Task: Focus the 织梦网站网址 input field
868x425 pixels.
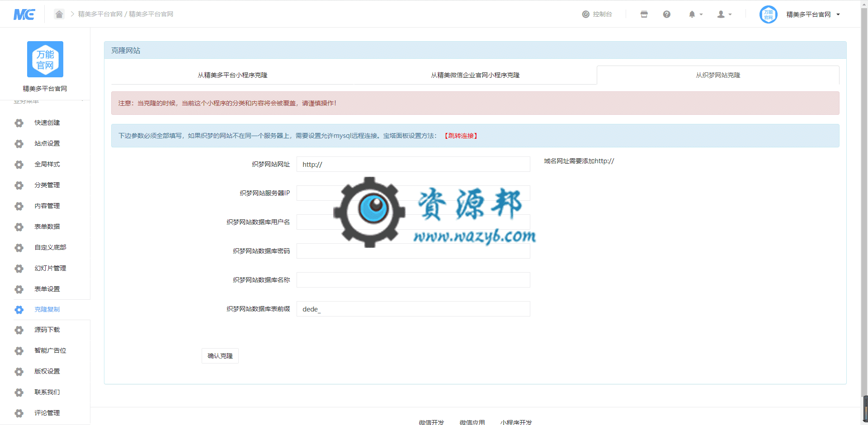Action: 413,164
